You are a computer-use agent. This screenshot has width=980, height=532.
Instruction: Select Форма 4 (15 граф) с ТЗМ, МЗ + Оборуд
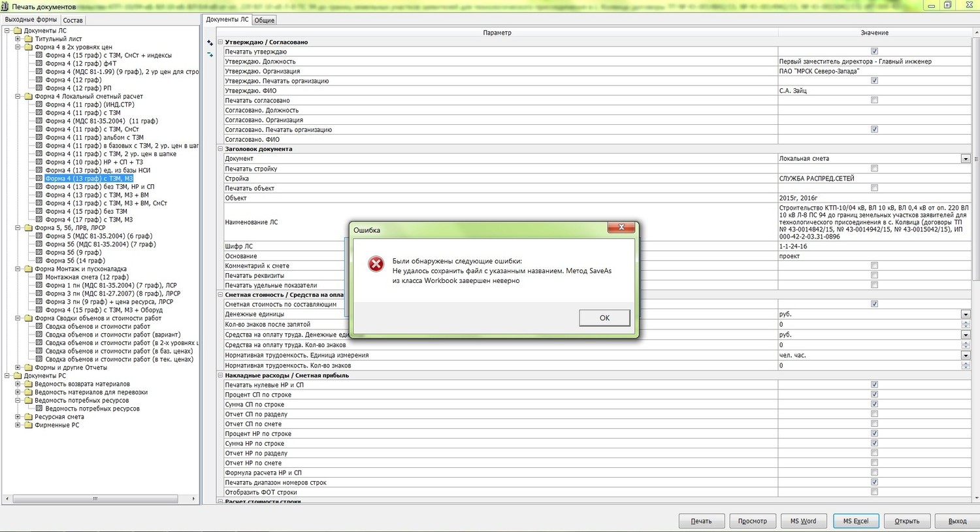(x=105, y=310)
